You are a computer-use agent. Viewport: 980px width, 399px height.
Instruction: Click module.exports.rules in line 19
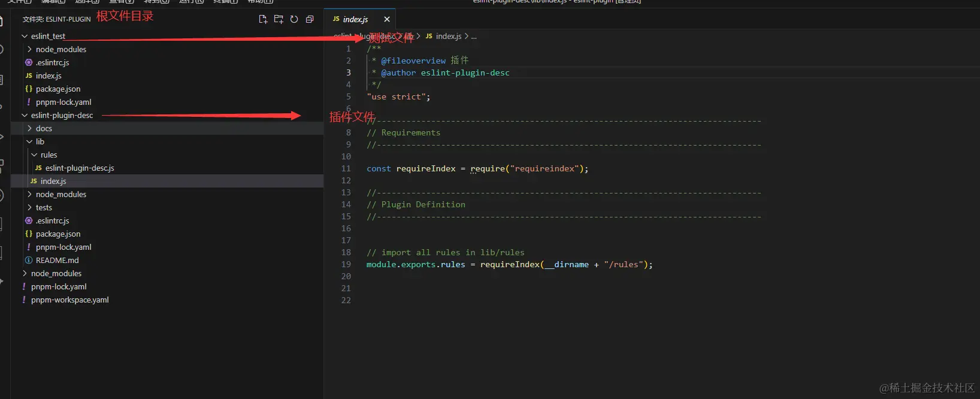pos(416,265)
